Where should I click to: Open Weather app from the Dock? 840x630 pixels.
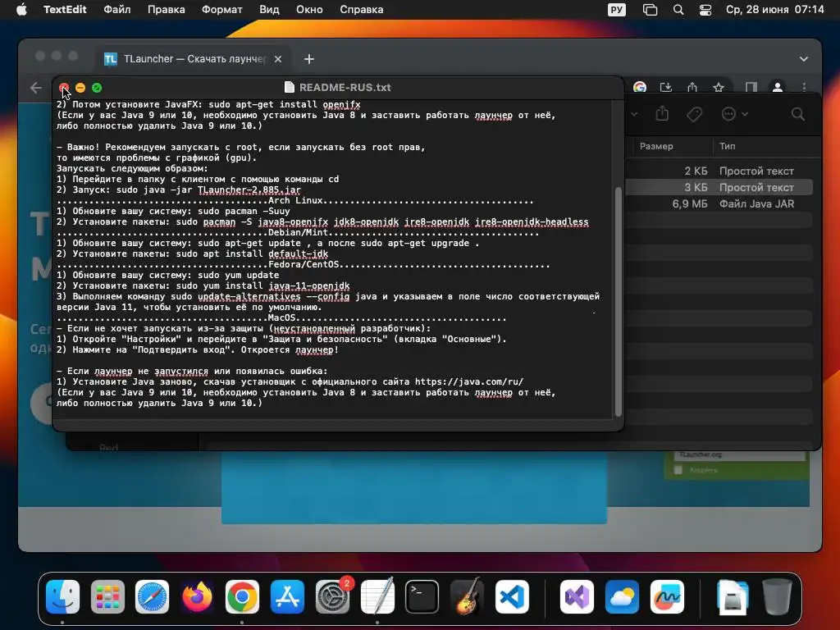pyautogui.click(x=622, y=597)
